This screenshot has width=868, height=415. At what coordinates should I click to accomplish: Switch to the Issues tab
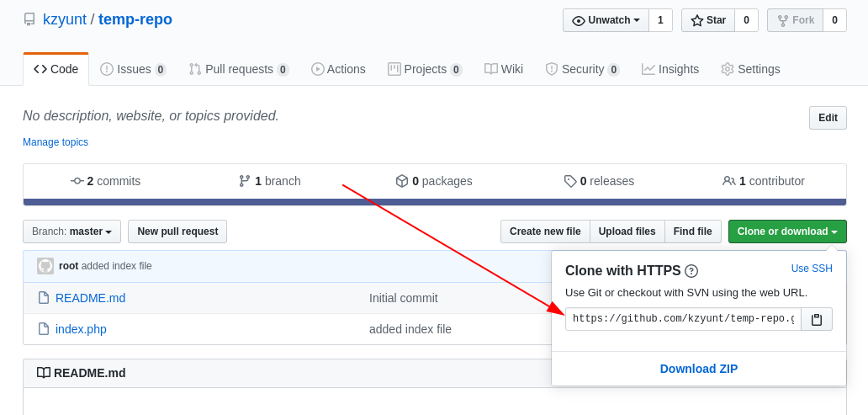click(x=133, y=69)
